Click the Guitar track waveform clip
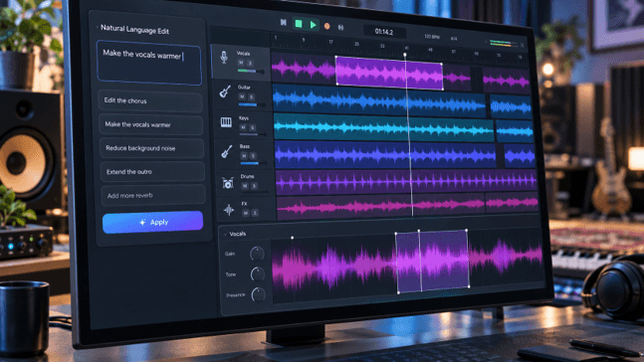Viewport: 644px width, 362px height. click(x=379, y=100)
